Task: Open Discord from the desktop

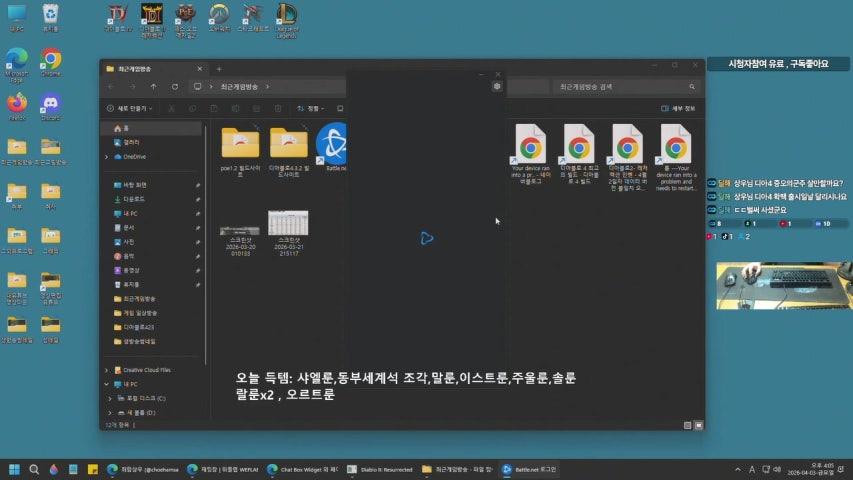Action: click(x=51, y=107)
